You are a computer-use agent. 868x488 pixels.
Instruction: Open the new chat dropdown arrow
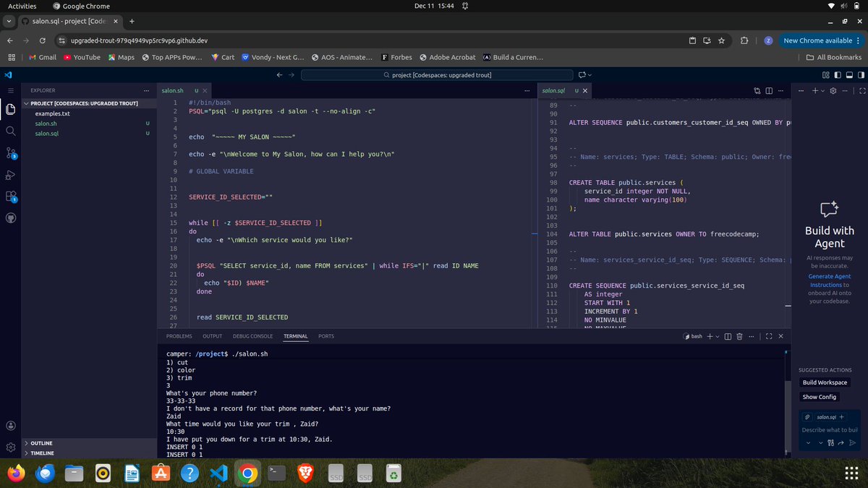pyautogui.click(x=823, y=90)
